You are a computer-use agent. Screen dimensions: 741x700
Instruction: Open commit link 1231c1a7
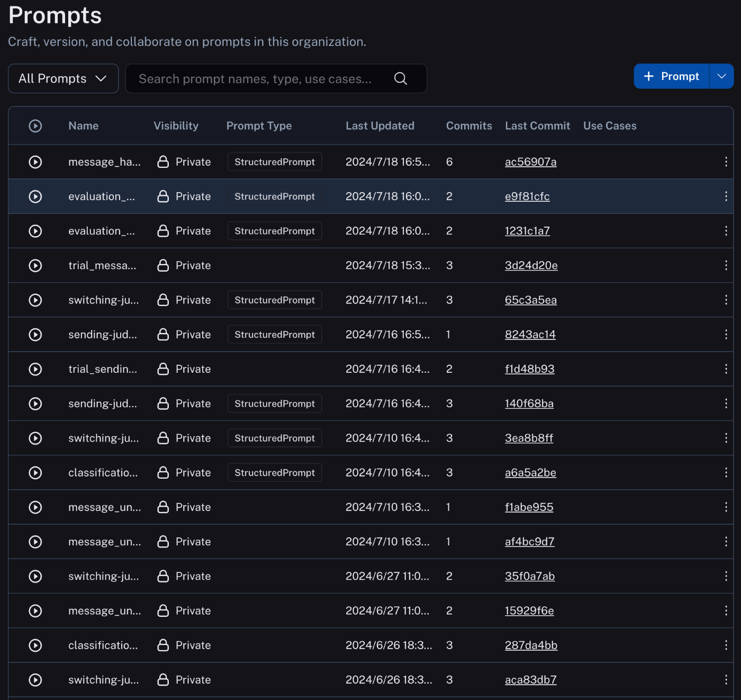pyautogui.click(x=527, y=231)
